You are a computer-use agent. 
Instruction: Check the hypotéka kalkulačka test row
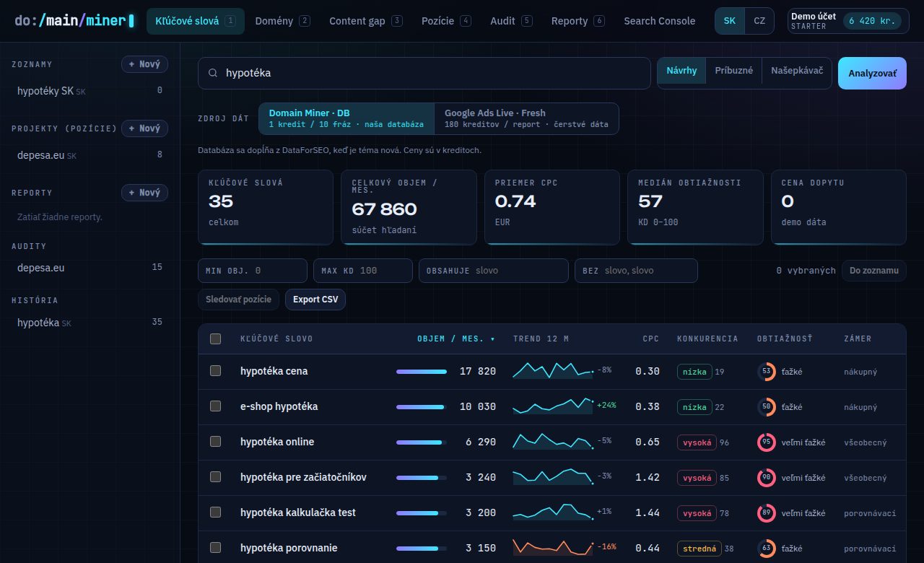coord(215,512)
